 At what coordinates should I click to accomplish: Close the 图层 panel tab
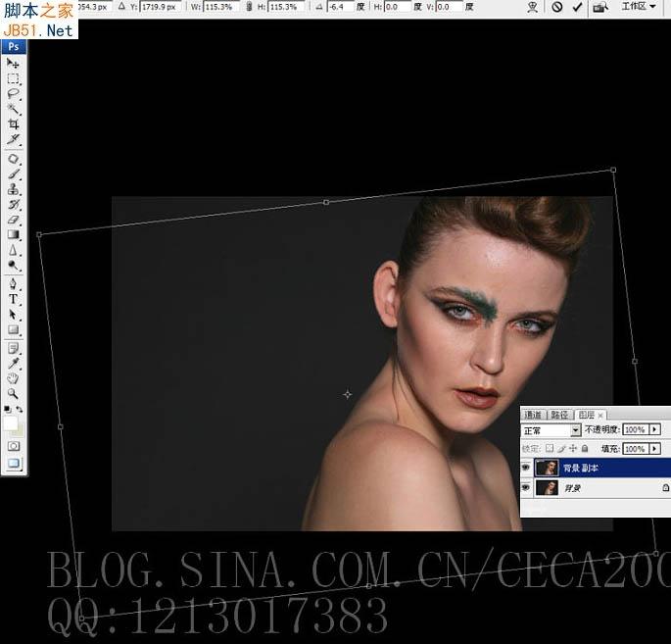click(x=600, y=415)
